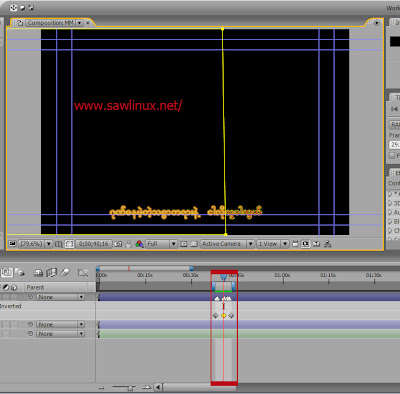Click the current time indicator marker
The height and width of the screenshot is (394, 400).
[223, 277]
